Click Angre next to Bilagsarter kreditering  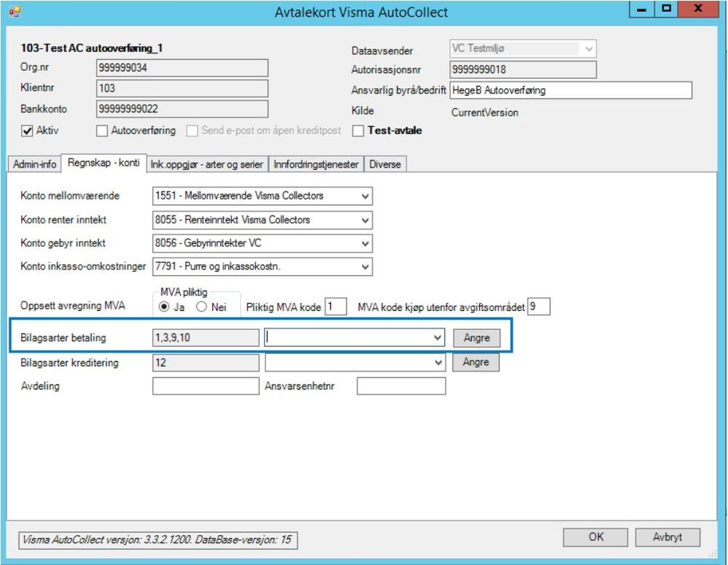coord(476,362)
